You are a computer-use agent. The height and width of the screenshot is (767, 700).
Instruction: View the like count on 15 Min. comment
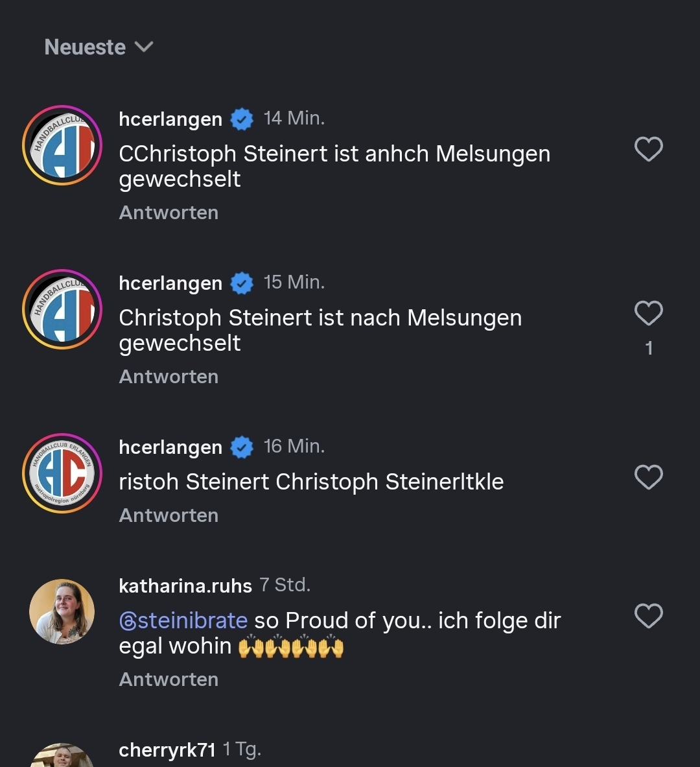[x=649, y=349]
